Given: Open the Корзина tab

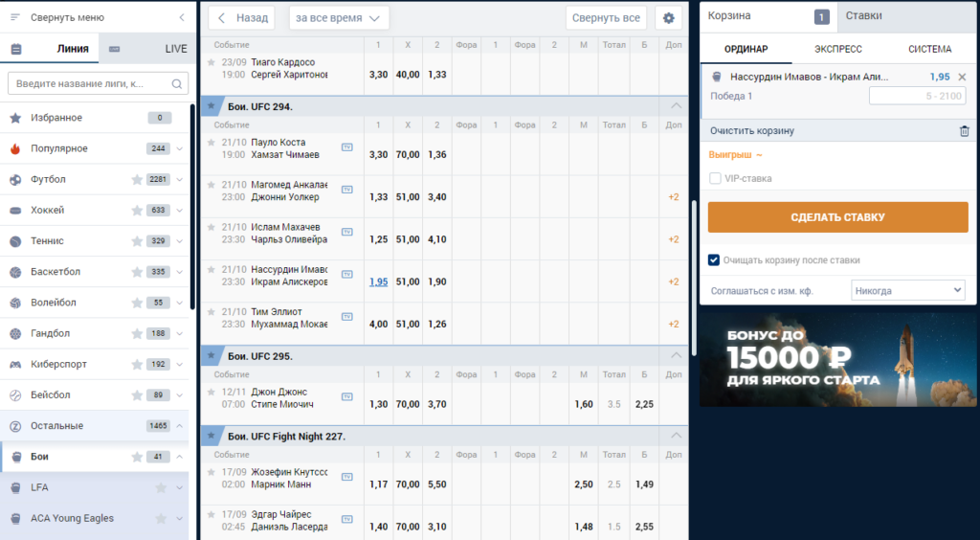Looking at the screenshot, I should pos(768,15).
